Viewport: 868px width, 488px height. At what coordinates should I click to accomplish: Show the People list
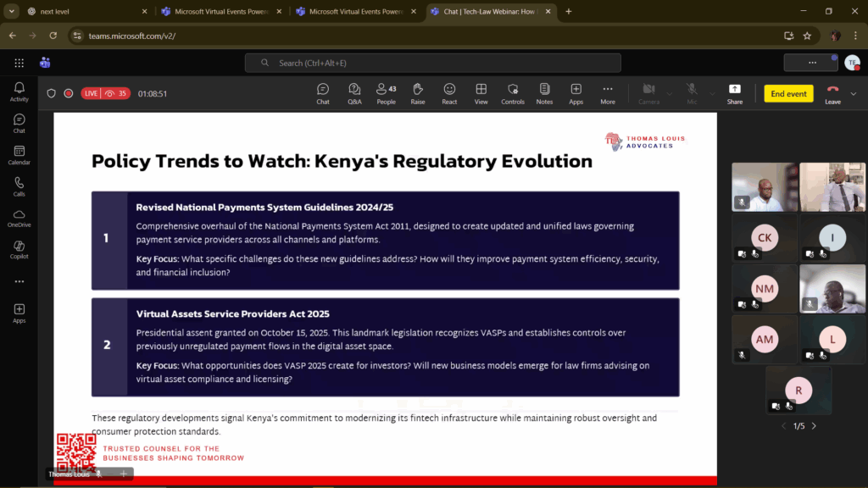(x=386, y=93)
